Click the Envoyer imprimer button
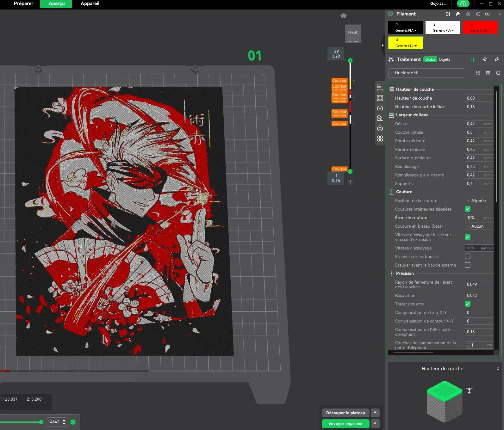This screenshot has height=430, width=504. point(345,423)
